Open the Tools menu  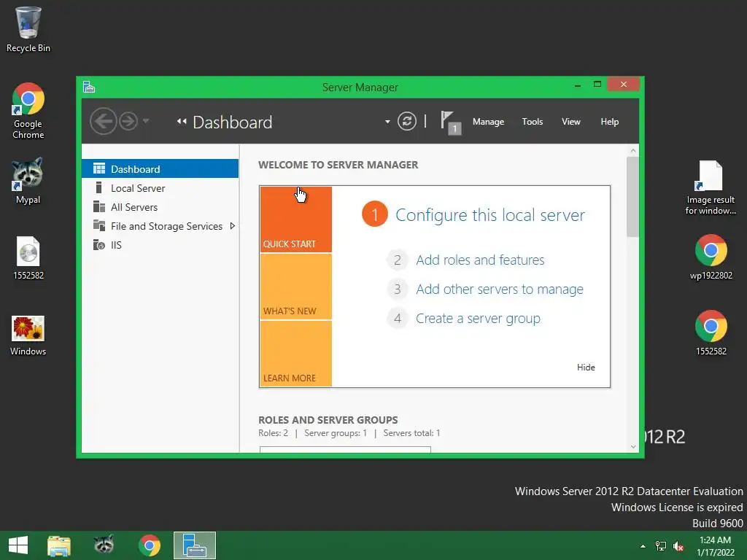(532, 122)
